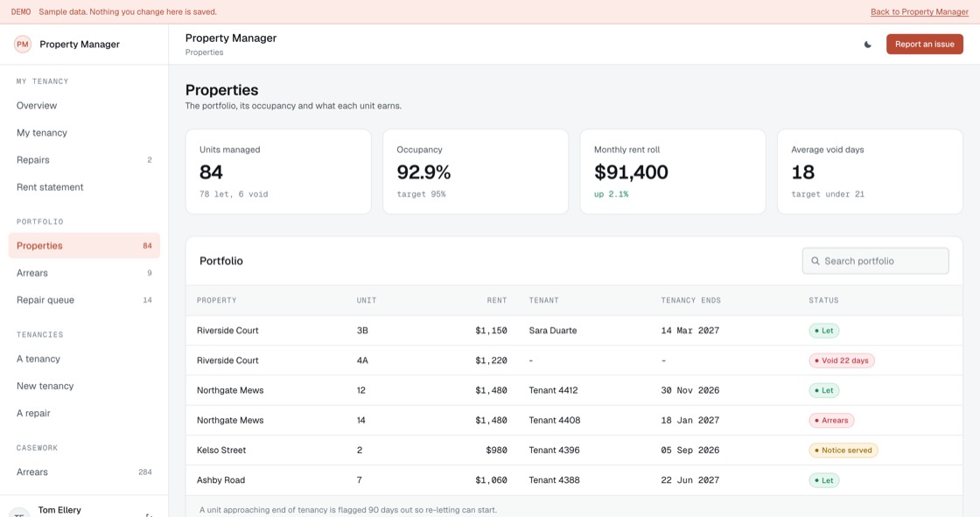980x517 pixels.
Task: Sort by the STATUS column header
Action: pyautogui.click(x=823, y=301)
